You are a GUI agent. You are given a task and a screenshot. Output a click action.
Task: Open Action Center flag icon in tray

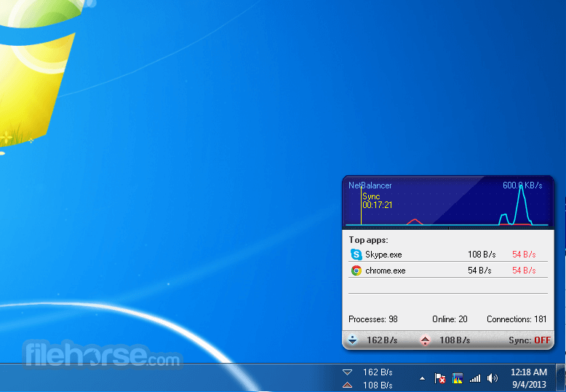point(439,378)
